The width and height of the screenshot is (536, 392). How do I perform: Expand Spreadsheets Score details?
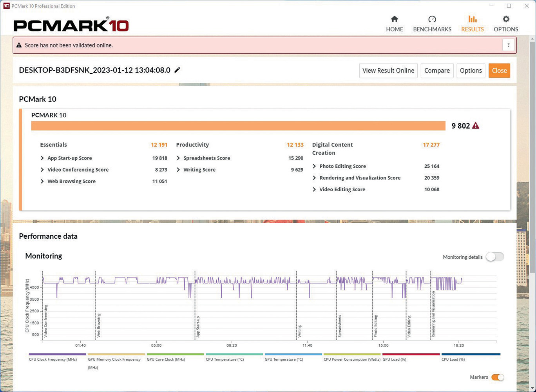pos(178,158)
